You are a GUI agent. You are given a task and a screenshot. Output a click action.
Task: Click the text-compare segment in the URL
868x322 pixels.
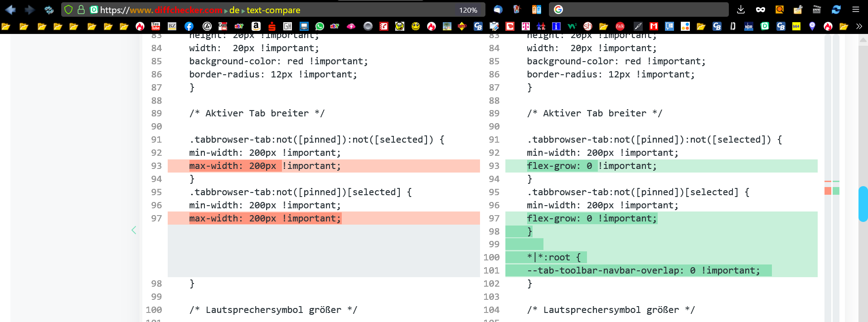273,10
